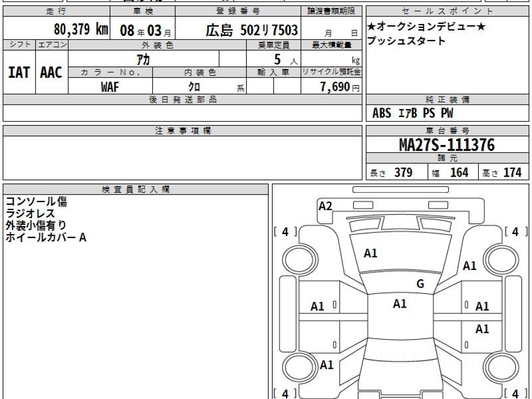
Task: Click the 純正装備 section header
Action: pos(448,100)
